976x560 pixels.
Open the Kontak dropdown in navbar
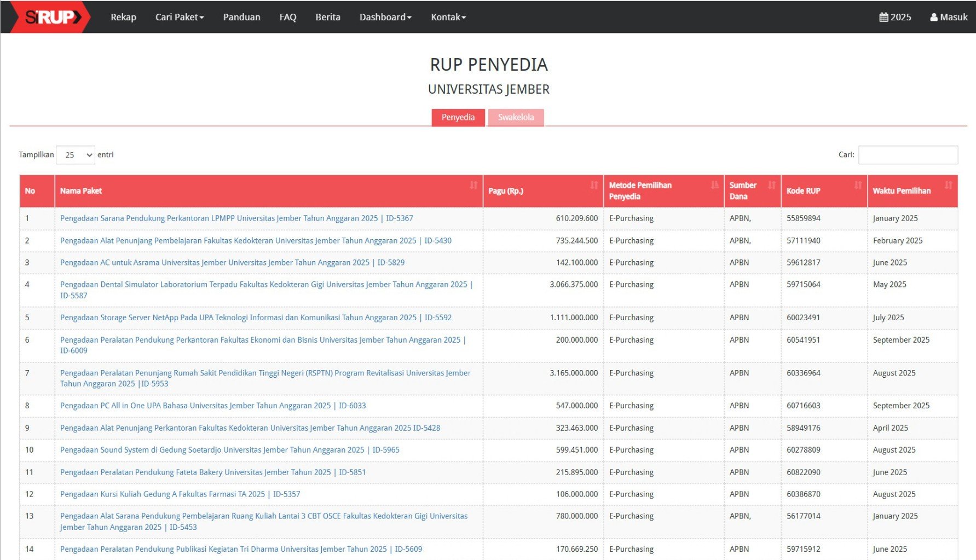pos(448,17)
